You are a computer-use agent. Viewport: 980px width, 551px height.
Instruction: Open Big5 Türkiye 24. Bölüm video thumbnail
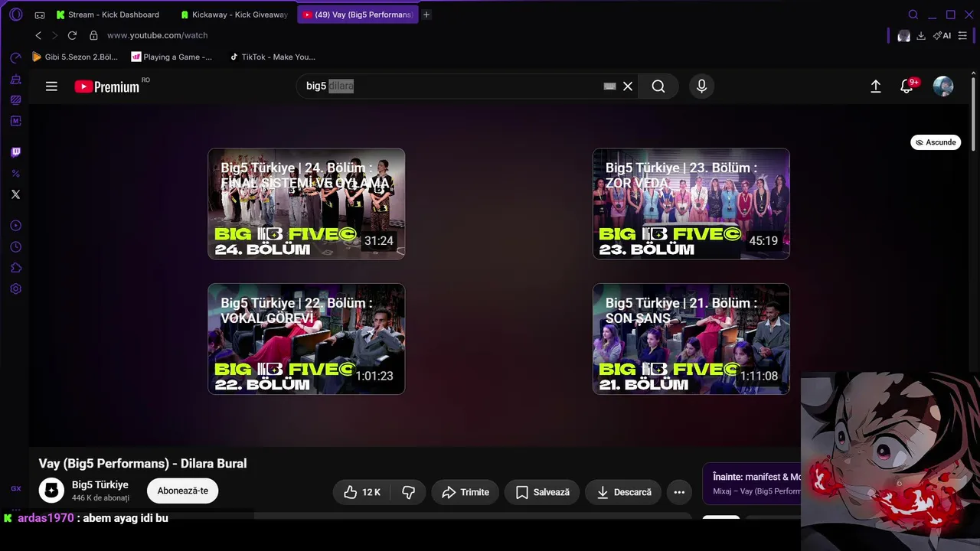point(306,204)
